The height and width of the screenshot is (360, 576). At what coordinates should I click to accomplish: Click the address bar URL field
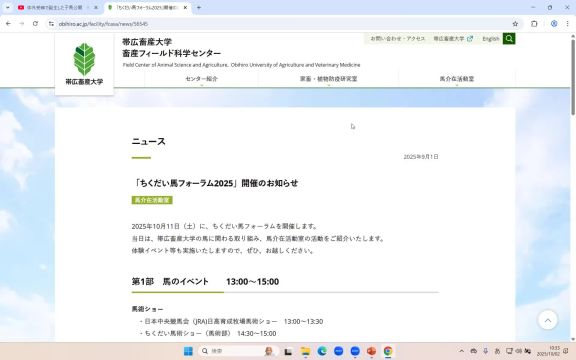[x=283, y=24]
